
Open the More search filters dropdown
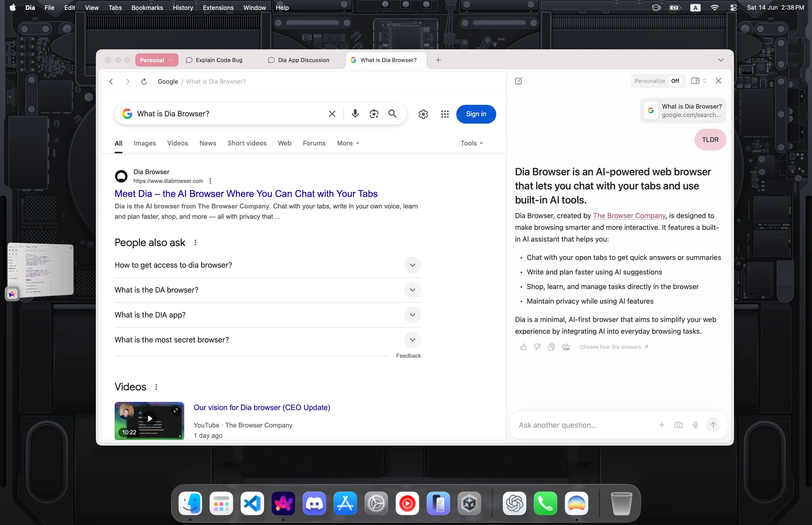348,143
